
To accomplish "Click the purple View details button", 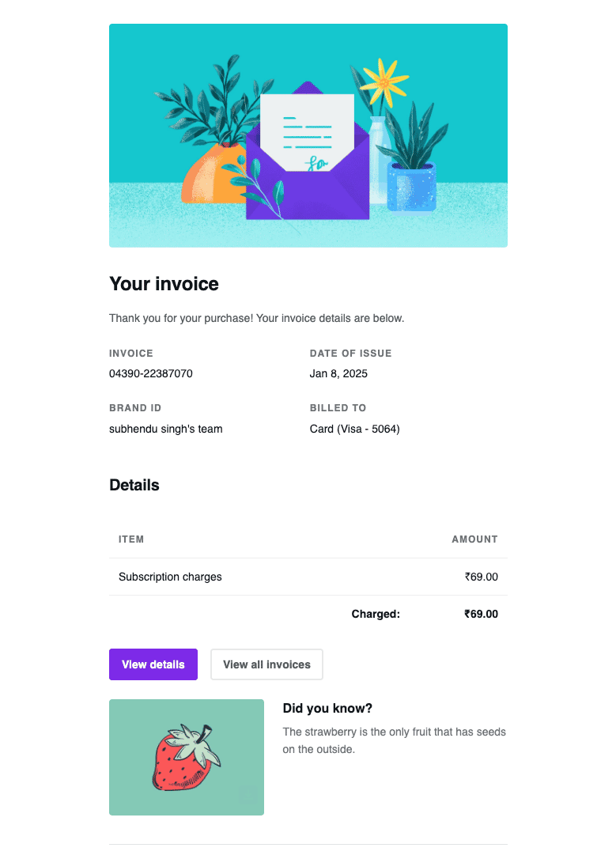I will coord(153,664).
